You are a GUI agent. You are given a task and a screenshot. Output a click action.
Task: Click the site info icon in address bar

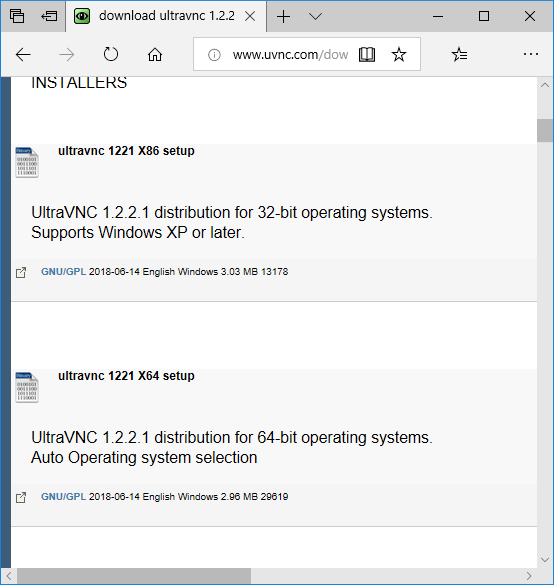214,55
